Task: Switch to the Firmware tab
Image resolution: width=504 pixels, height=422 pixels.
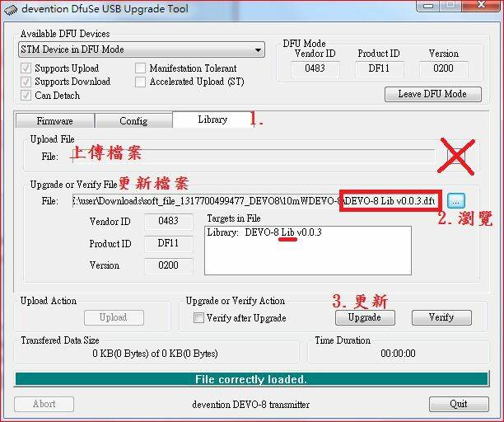Action: [54, 120]
